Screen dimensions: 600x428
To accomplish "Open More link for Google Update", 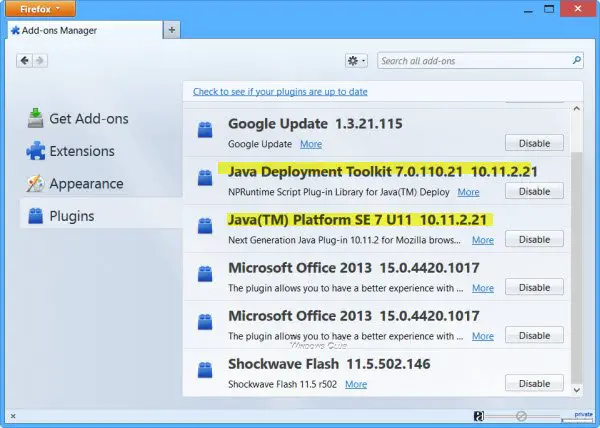I will [311, 144].
